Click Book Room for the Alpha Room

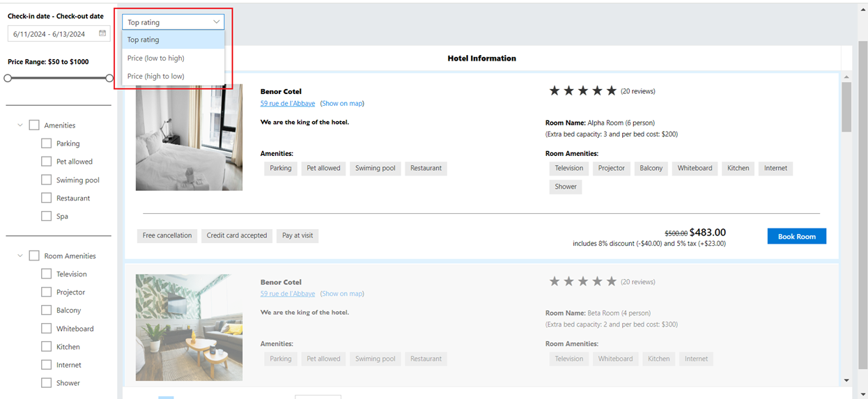(796, 237)
